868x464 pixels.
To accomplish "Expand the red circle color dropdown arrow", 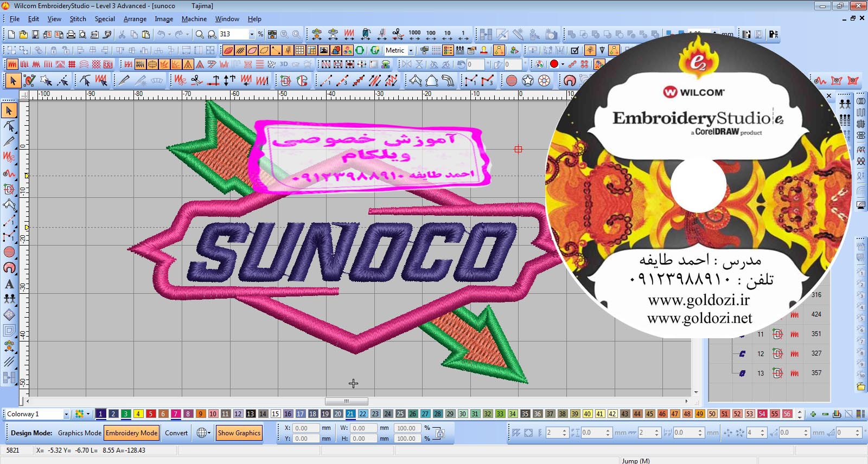I will pyautogui.click(x=563, y=65).
